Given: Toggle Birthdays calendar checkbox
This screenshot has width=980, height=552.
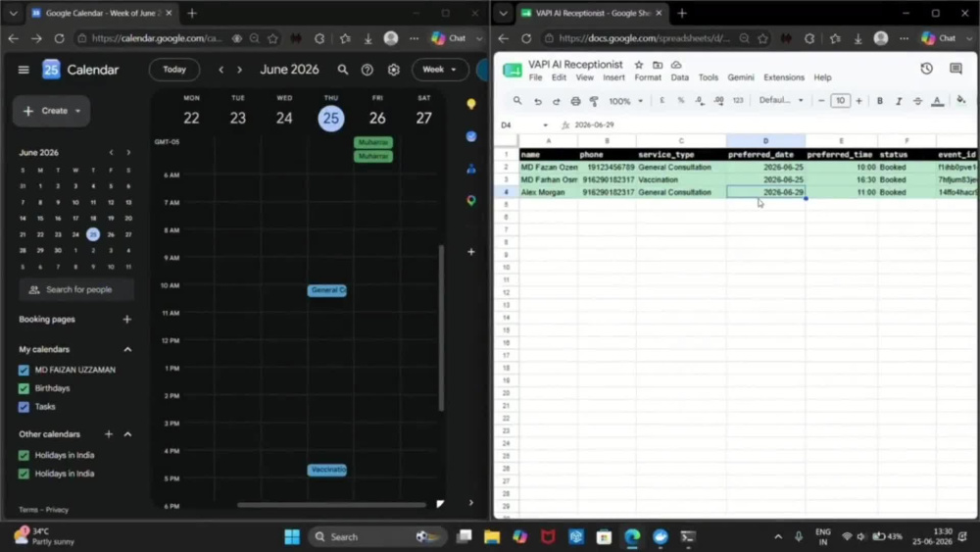Looking at the screenshot, I should pyautogui.click(x=24, y=388).
